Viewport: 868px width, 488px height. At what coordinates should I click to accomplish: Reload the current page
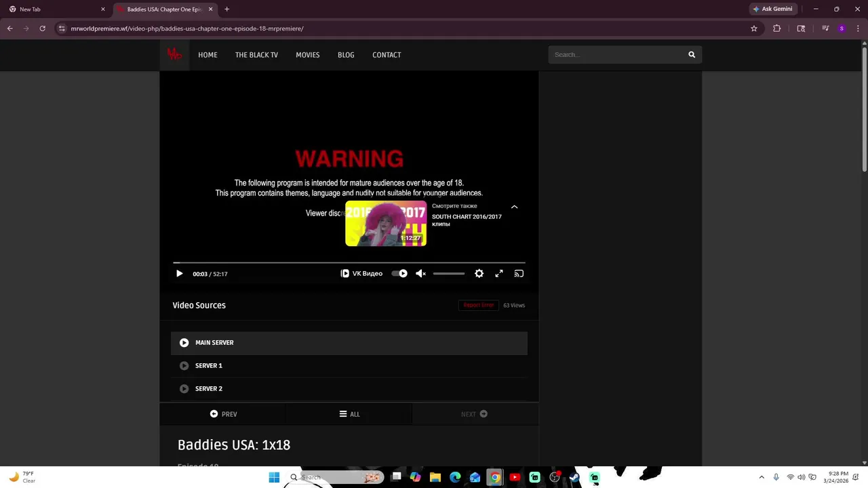[42, 28]
